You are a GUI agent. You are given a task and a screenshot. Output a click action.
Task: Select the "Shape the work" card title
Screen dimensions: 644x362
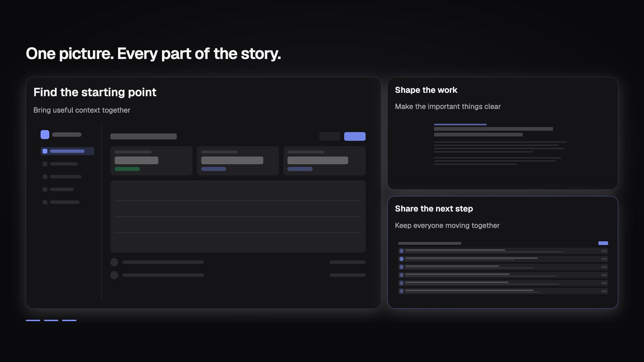click(x=426, y=90)
